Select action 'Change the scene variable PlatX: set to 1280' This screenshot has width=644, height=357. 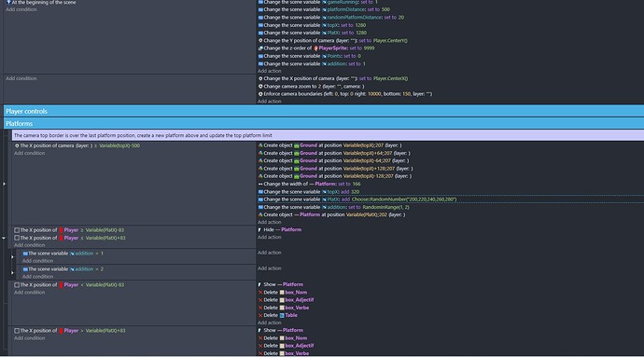[313, 33]
